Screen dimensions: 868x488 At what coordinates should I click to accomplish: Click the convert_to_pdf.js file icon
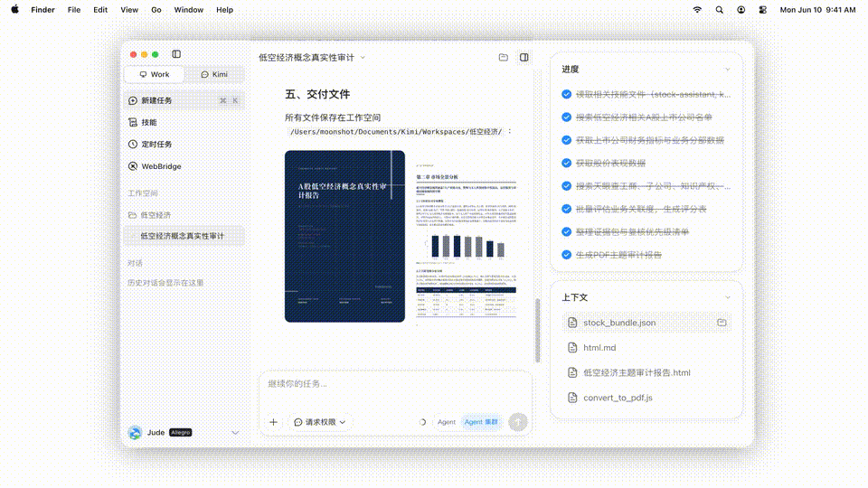pos(572,398)
